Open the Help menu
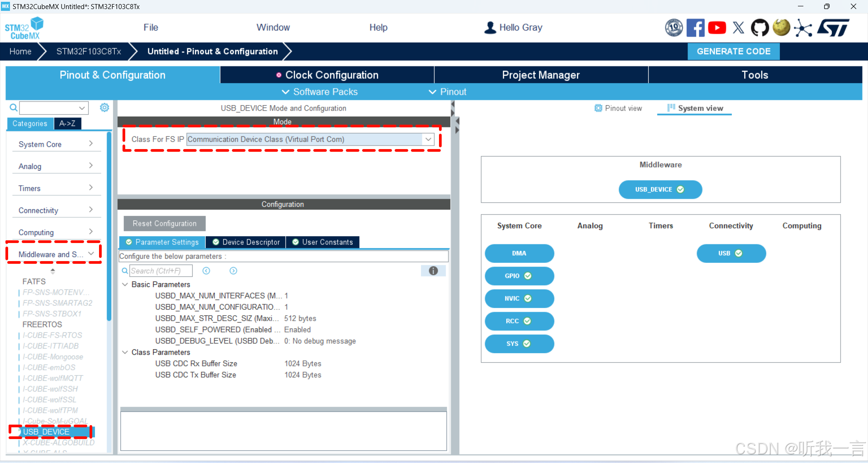 point(378,28)
